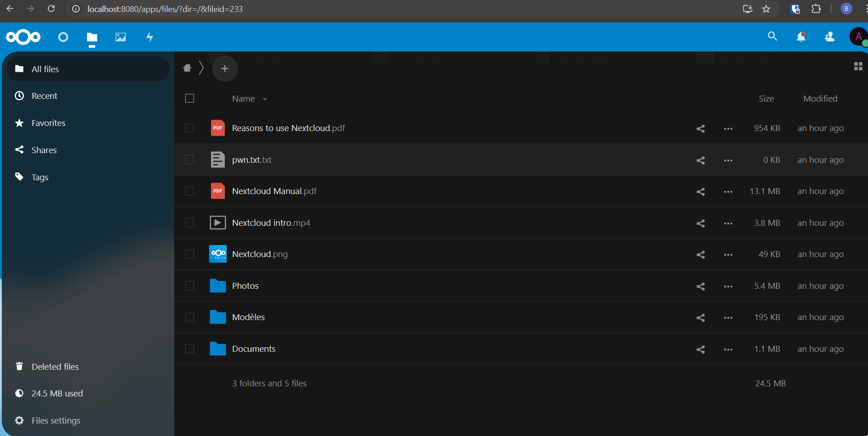This screenshot has height=436, width=868.
Task: Open actions menu for Photos folder
Action: [728, 286]
